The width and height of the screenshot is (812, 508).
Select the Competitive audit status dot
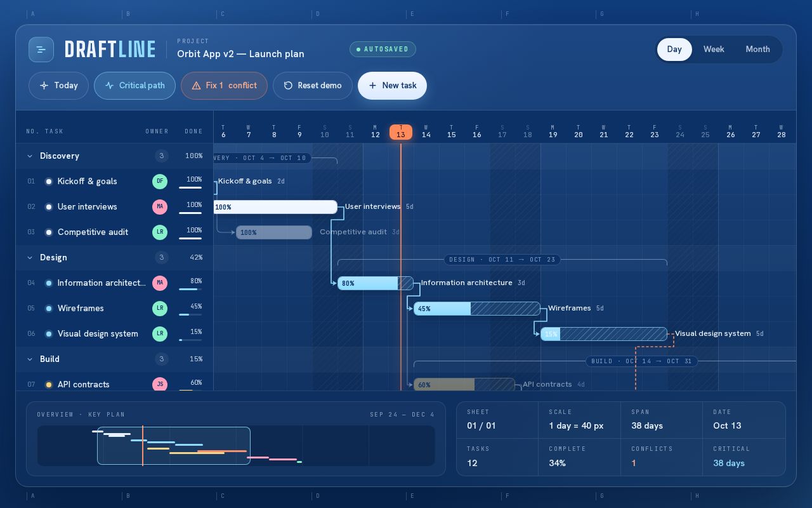[x=49, y=232]
